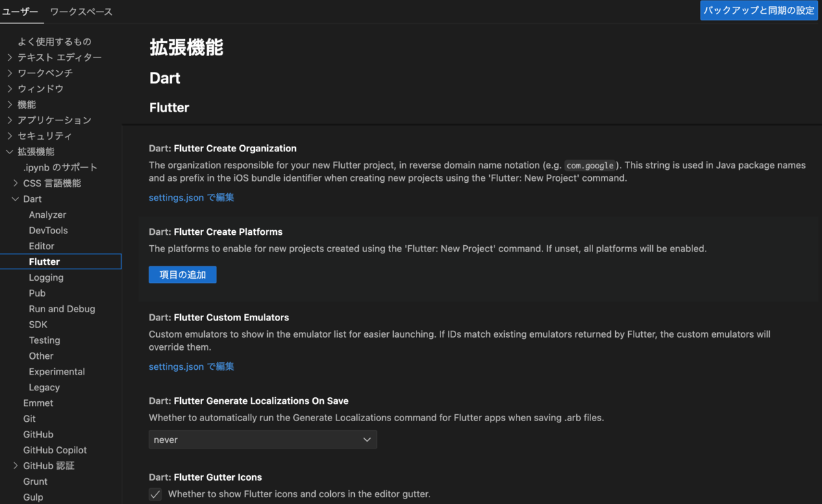This screenshot has width=822, height=504.
Task: Switch to the ワークスペース tab
Action: pyautogui.click(x=82, y=12)
